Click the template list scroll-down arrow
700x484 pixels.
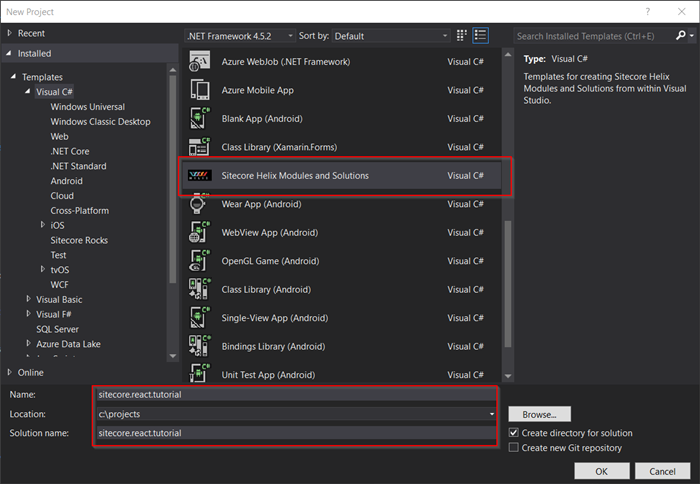(508, 376)
